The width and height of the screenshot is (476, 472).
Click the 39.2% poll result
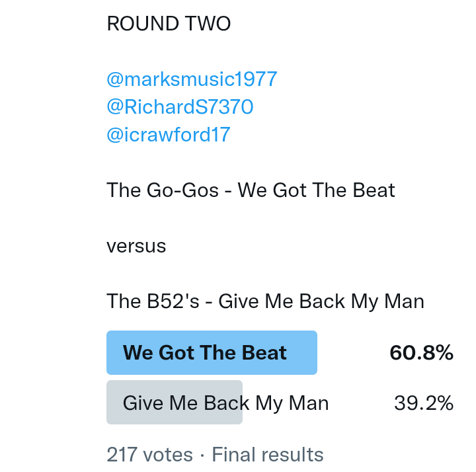tap(424, 403)
